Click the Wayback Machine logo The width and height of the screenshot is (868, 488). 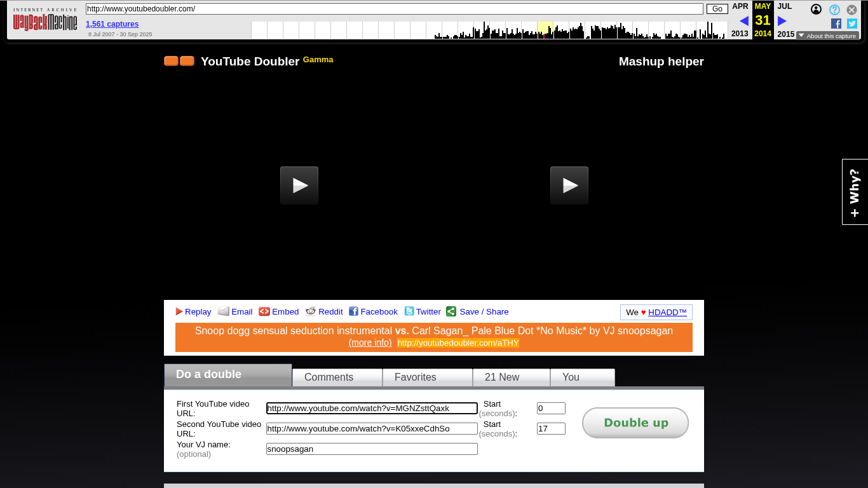(45, 20)
